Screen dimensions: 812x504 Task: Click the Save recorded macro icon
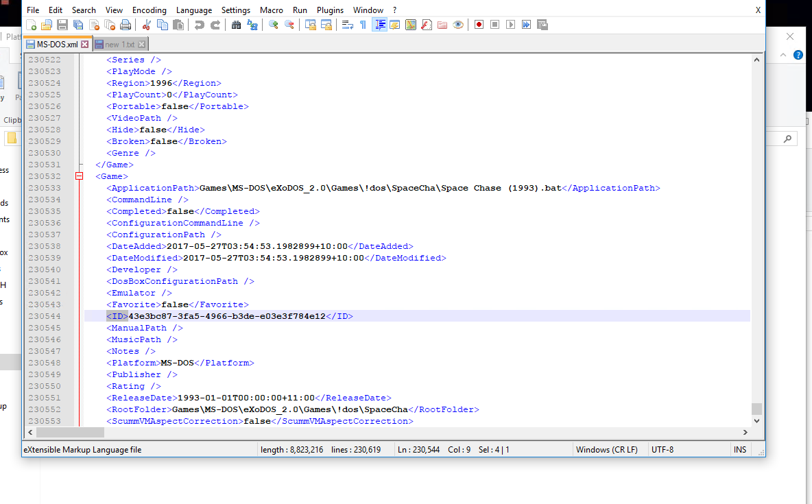(542, 25)
